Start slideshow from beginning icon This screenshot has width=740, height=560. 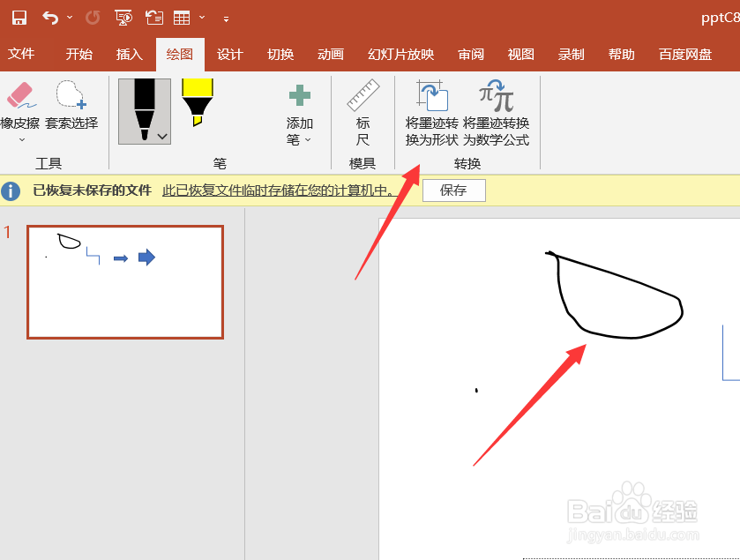[123, 18]
